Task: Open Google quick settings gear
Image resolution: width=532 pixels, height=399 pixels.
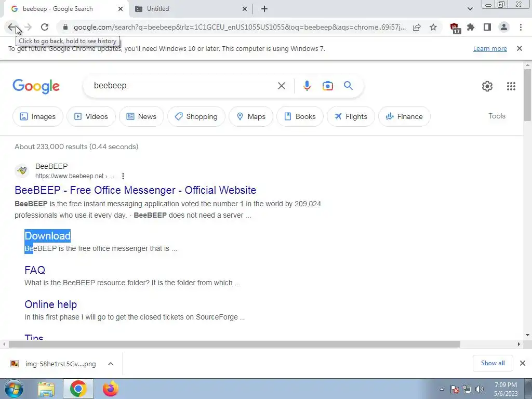Action: pos(487,86)
